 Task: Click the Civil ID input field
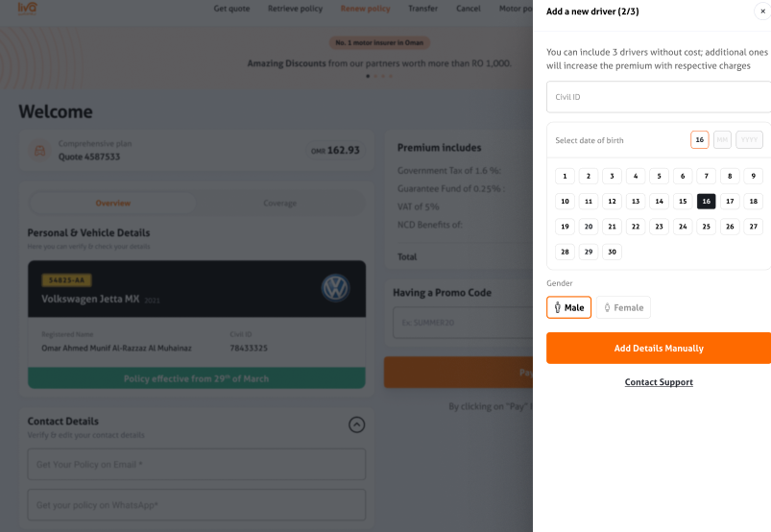659,97
